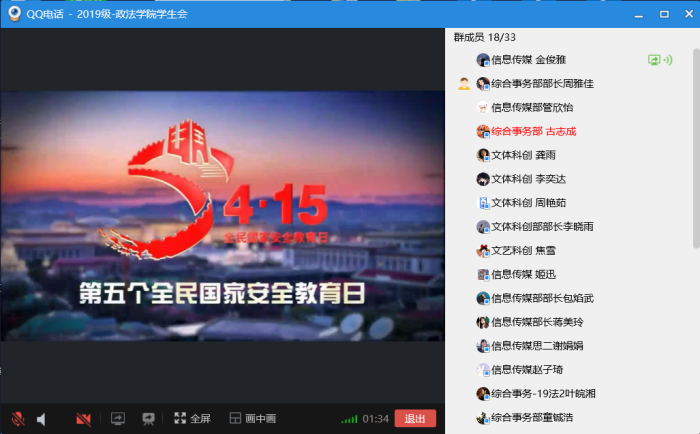Click sound wave icon beside 金俊雅
The width and height of the screenshot is (700, 434).
[x=668, y=60]
